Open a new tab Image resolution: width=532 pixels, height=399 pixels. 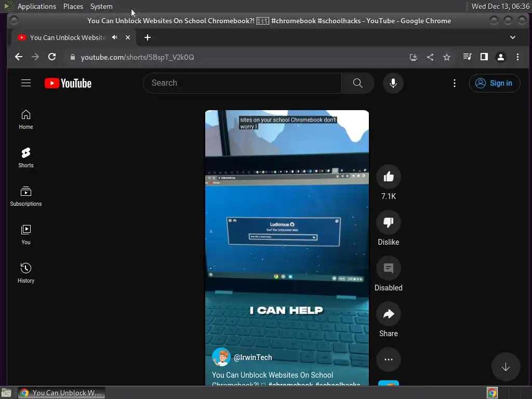[x=147, y=37]
